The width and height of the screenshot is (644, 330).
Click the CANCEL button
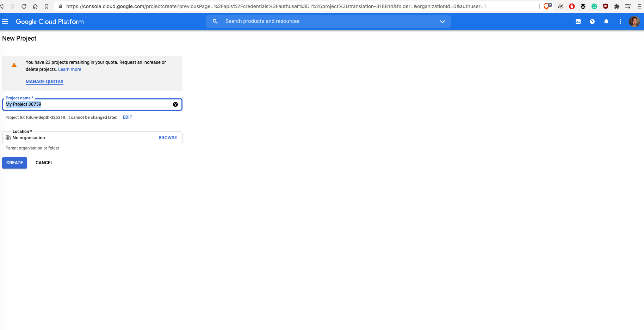[x=44, y=163]
